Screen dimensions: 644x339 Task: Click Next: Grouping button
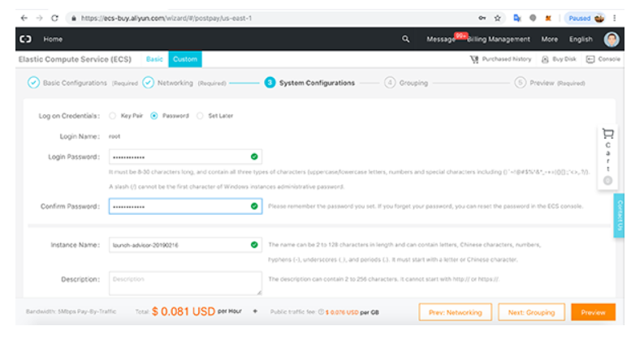pos(531,312)
